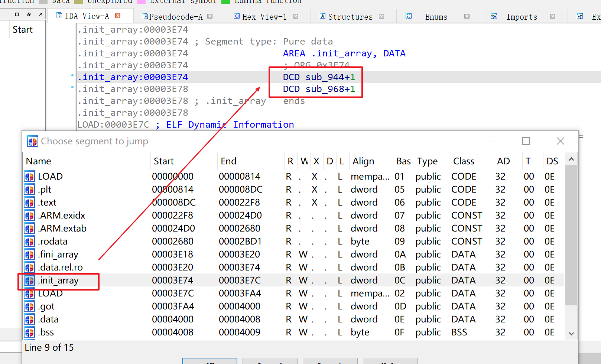The width and height of the screenshot is (601, 364).
Task: Close the Enums tab
Action: (467, 16)
